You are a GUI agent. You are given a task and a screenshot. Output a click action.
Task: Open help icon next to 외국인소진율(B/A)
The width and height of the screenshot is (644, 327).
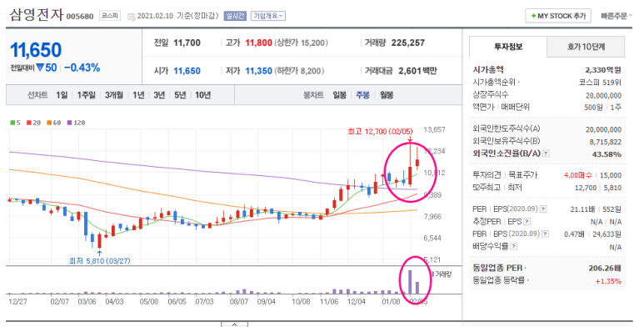pyautogui.click(x=546, y=153)
